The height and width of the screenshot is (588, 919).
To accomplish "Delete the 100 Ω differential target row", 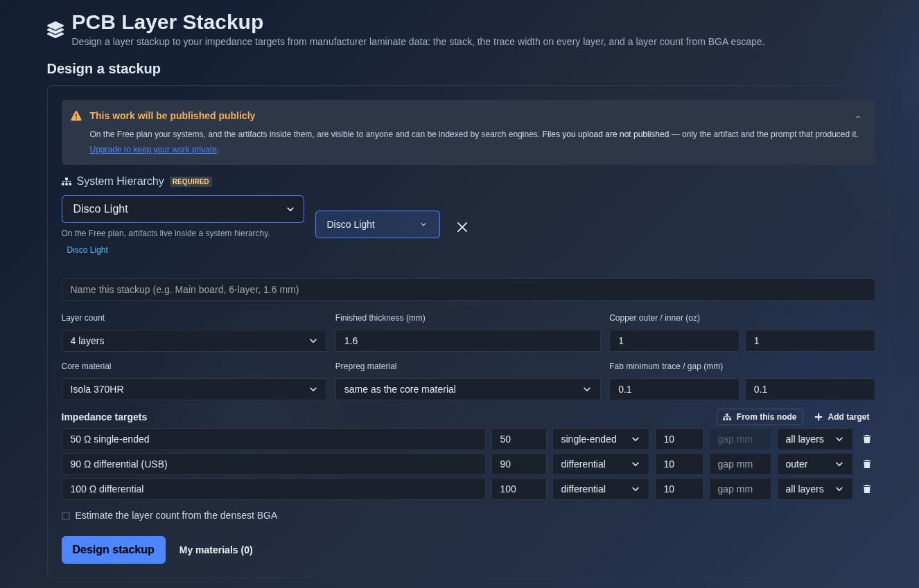I will click(x=867, y=489).
